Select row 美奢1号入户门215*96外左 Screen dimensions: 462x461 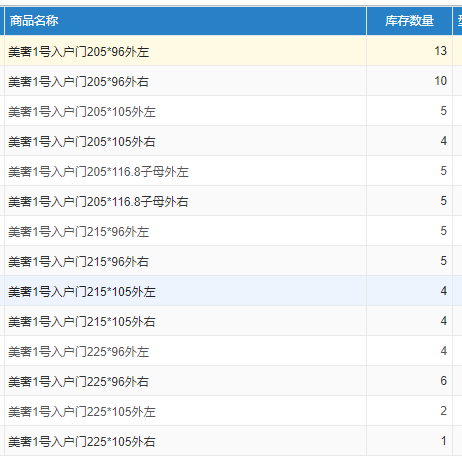click(x=231, y=231)
